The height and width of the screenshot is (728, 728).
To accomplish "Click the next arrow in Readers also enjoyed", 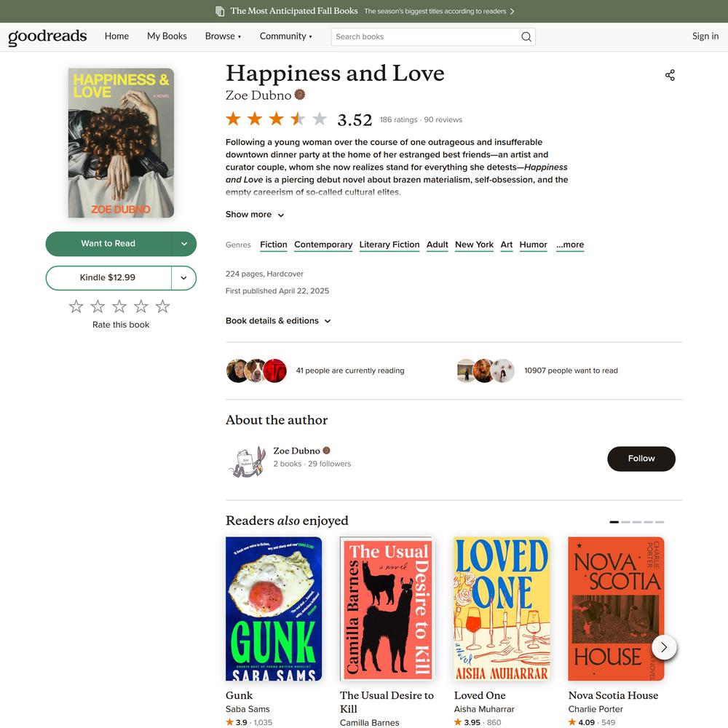I will click(664, 646).
